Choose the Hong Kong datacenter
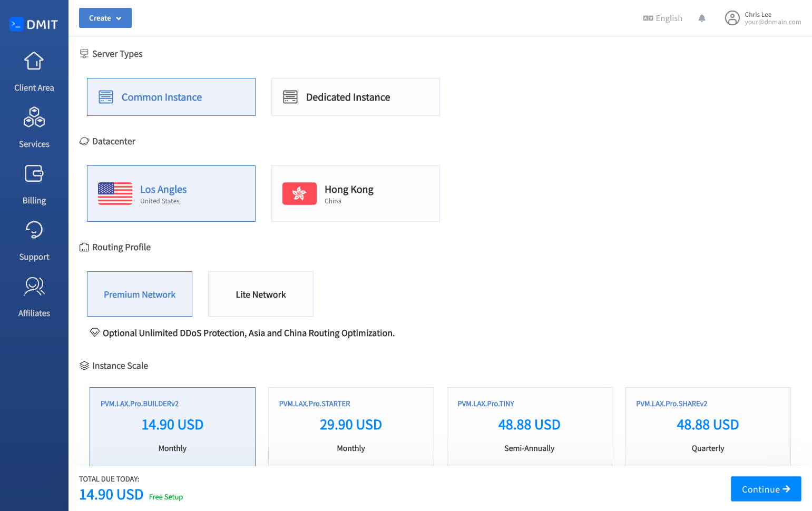This screenshot has width=812, height=511. [x=355, y=194]
